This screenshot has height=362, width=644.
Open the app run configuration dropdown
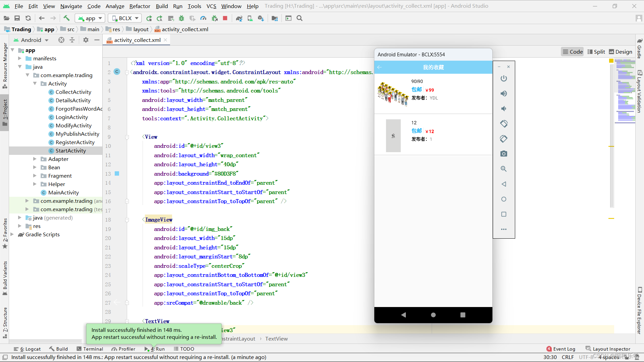[90, 18]
